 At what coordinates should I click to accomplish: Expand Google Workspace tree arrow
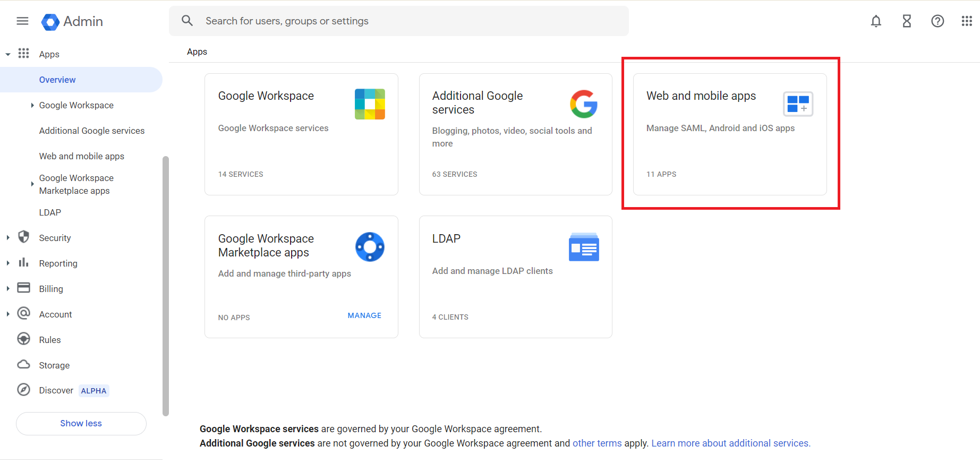pos(32,105)
